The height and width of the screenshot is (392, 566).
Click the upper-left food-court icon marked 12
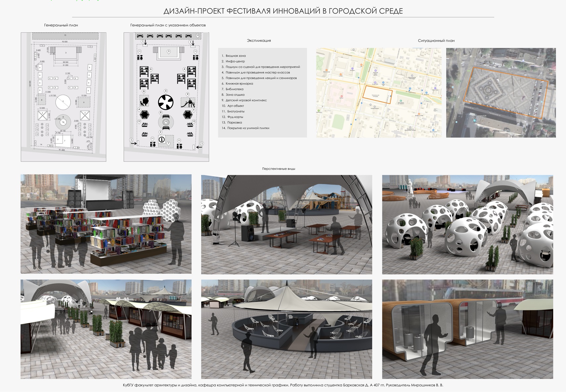145,125
